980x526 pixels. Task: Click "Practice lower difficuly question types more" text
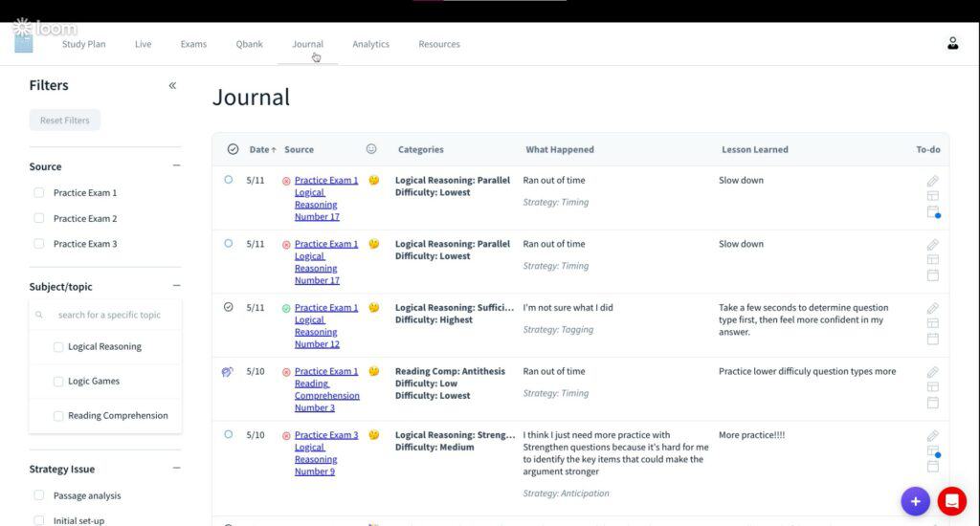pyautogui.click(x=807, y=371)
